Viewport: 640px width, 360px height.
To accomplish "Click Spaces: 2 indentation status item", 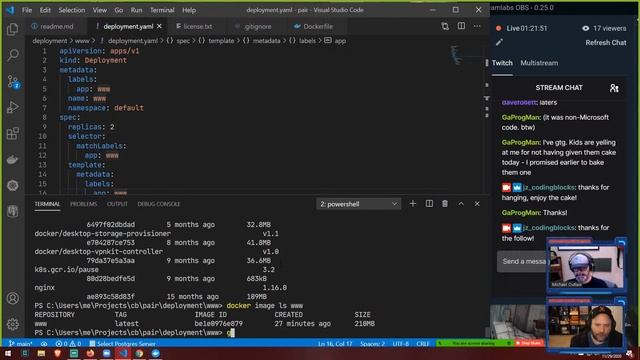I will coord(372,344).
